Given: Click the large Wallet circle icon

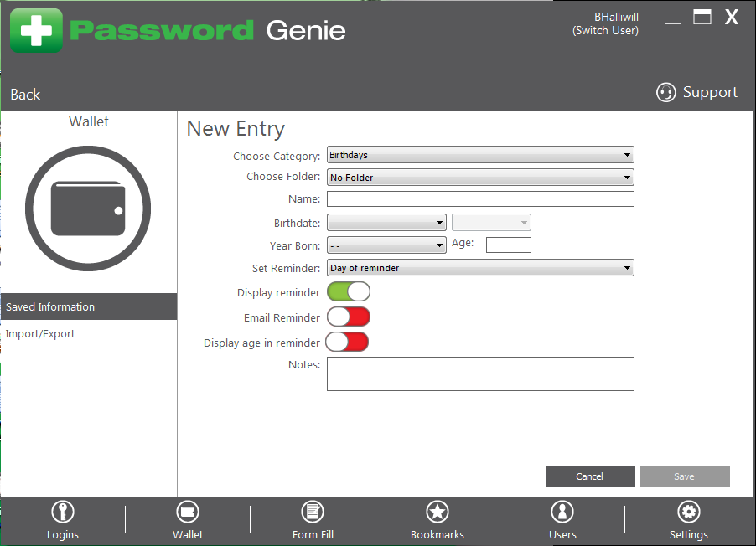Looking at the screenshot, I should click(x=88, y=209).
